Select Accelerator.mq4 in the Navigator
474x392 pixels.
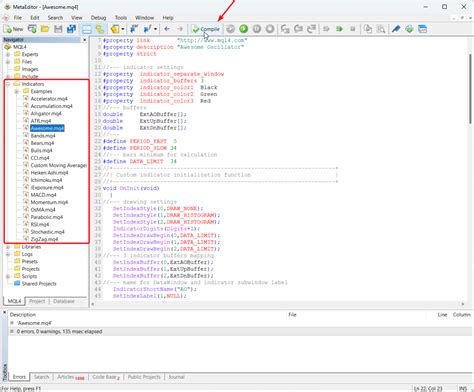(49, 99)
